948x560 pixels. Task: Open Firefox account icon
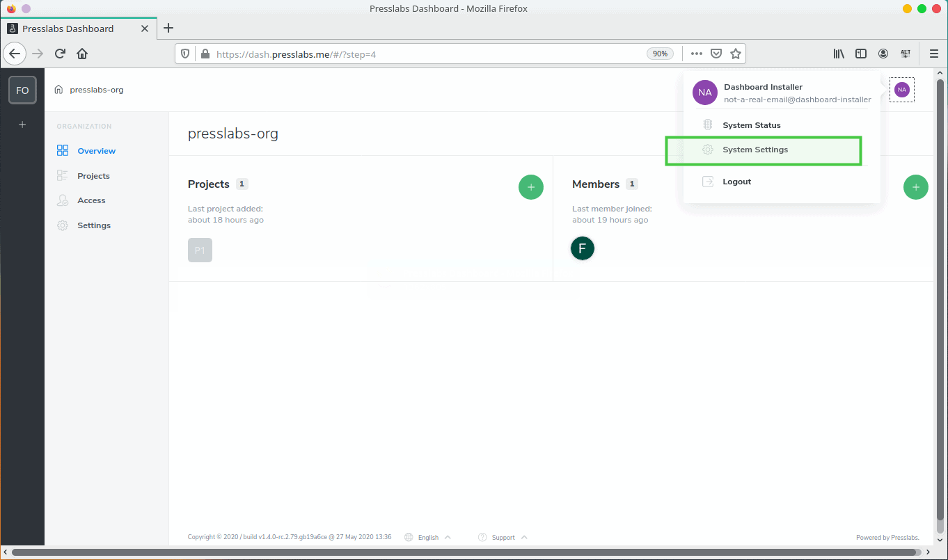[x=883, y=54]
